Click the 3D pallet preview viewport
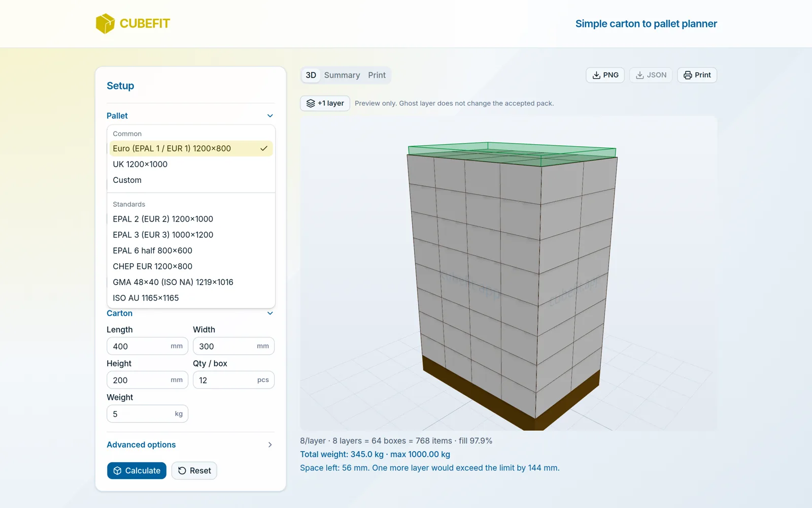 509,273
